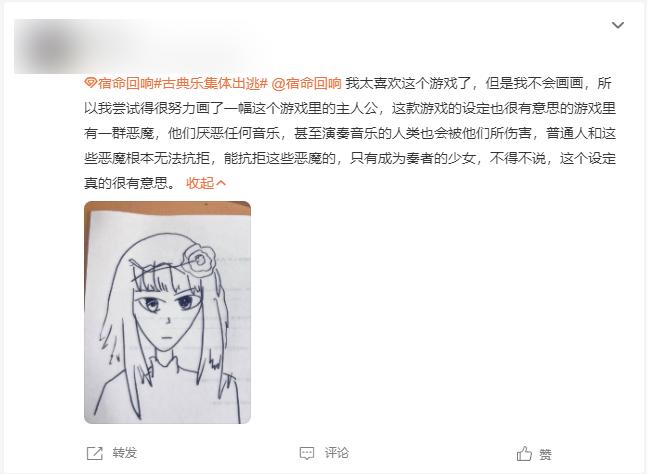
Task: Open the #古典乐集体出逃# hashtag
Action: click(x=211, y=83)
